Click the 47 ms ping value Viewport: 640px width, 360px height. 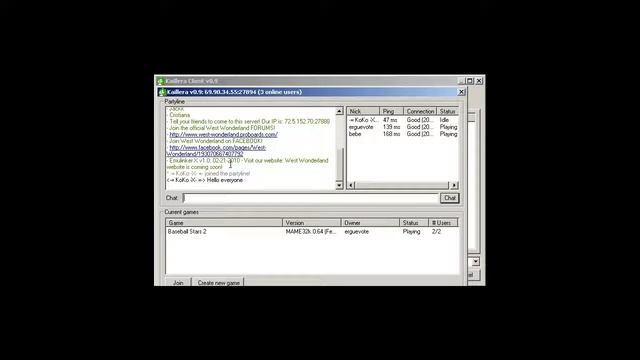click(390, 120)
